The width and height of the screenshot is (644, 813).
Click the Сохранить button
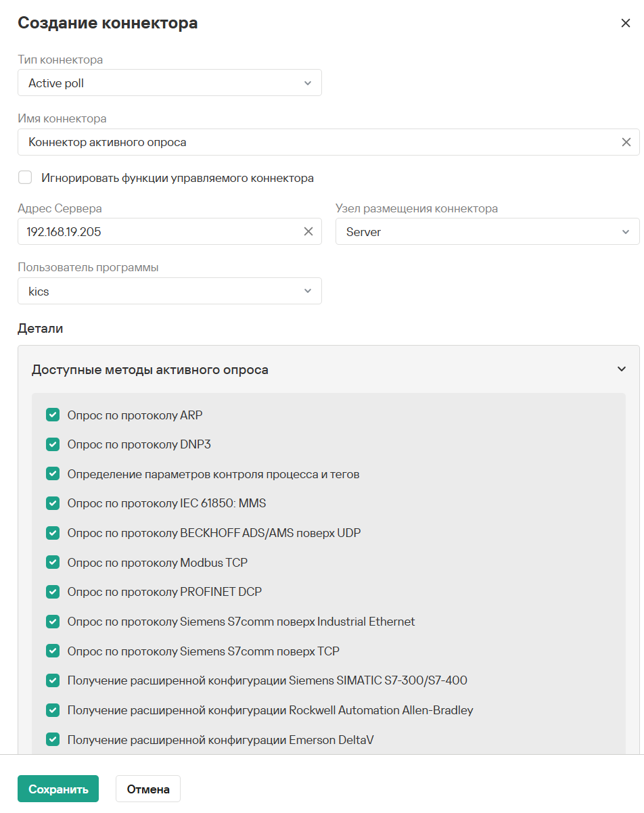click(x=58, y=789)
